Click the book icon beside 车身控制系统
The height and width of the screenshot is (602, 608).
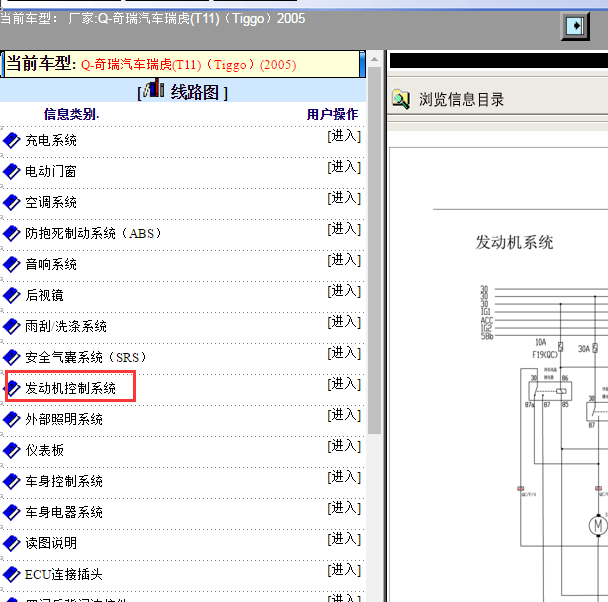pos(12,481)
